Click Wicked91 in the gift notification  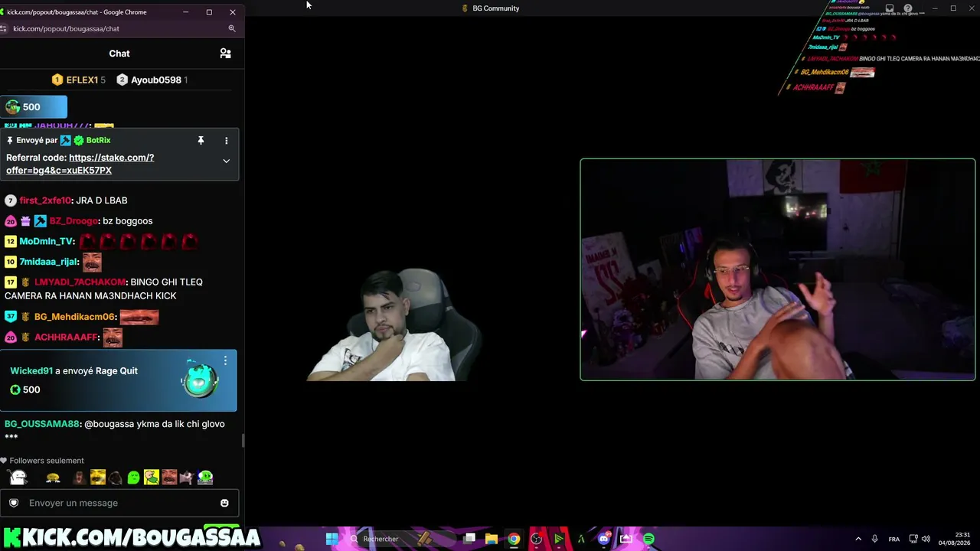[31, 371]
